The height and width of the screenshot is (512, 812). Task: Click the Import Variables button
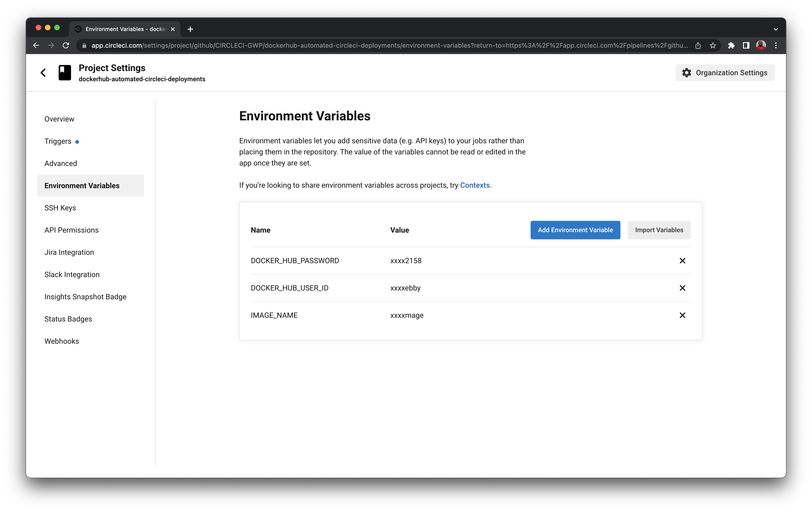pyautogui.click(x=659, y=230)
